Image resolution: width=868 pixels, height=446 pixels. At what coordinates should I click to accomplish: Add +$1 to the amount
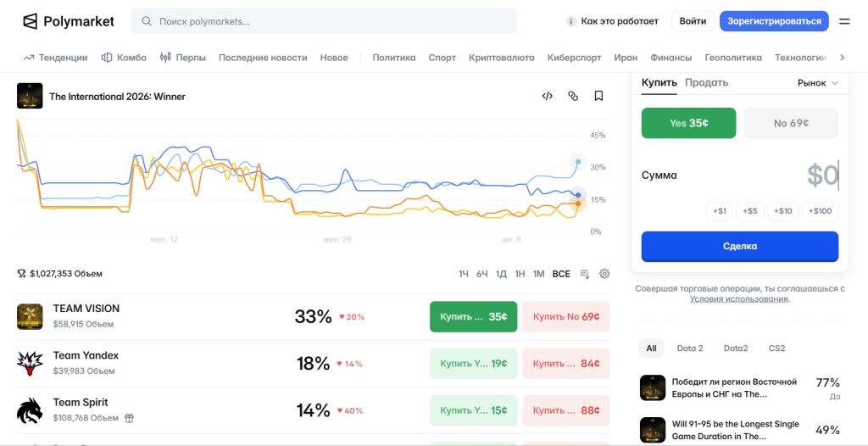click(720, 211)
